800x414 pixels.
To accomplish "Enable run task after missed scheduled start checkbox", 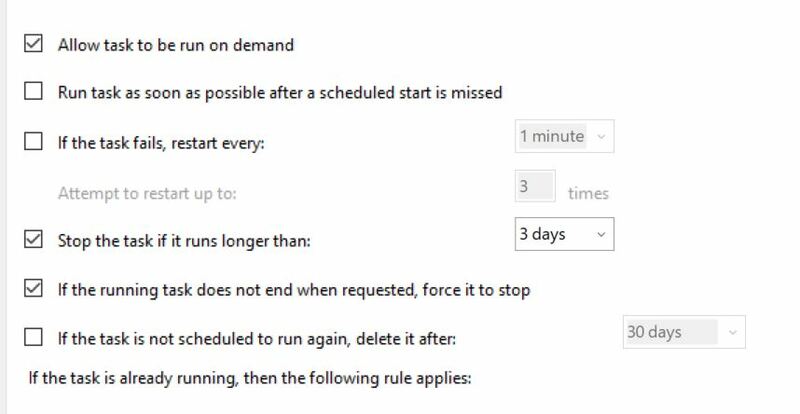I will click(33, 91).
